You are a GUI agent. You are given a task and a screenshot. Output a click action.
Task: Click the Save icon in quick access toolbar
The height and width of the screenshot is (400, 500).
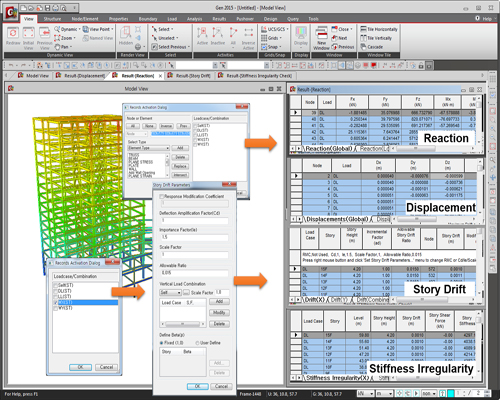(48, 8)
